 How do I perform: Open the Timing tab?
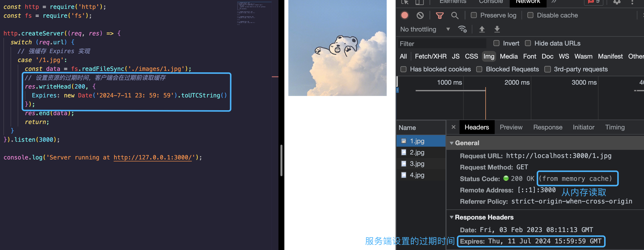tap(615, 127)
